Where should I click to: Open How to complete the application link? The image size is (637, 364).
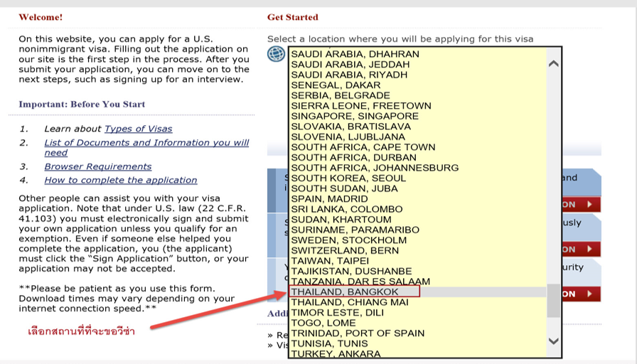pyautogui.click(x=120, y=180)
